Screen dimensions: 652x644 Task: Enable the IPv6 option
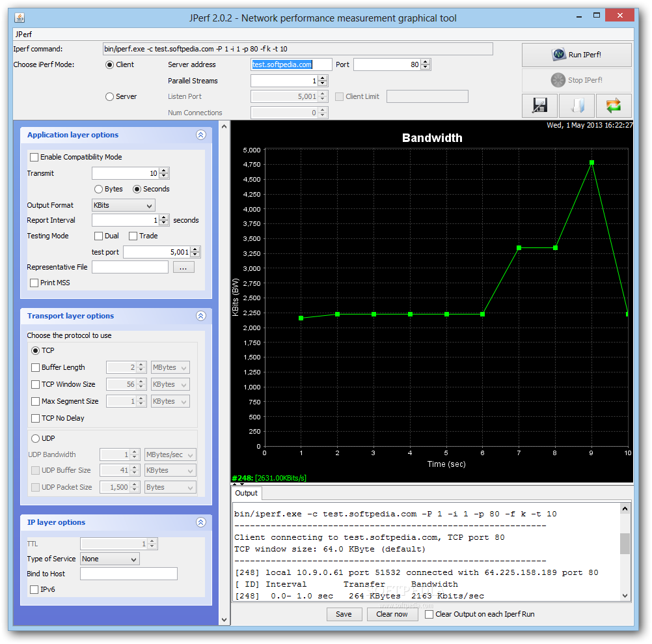pyautogui.click(x=33, y=589)
